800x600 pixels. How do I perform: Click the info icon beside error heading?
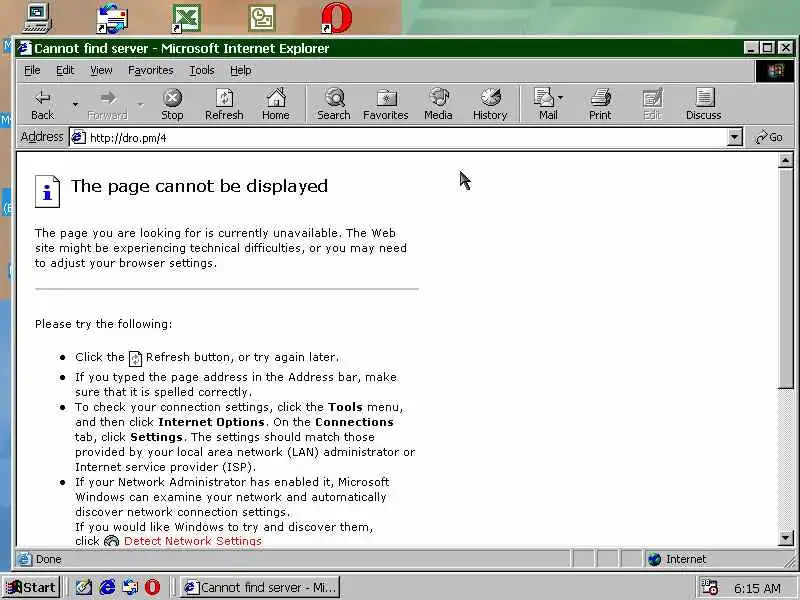[47, 191]
